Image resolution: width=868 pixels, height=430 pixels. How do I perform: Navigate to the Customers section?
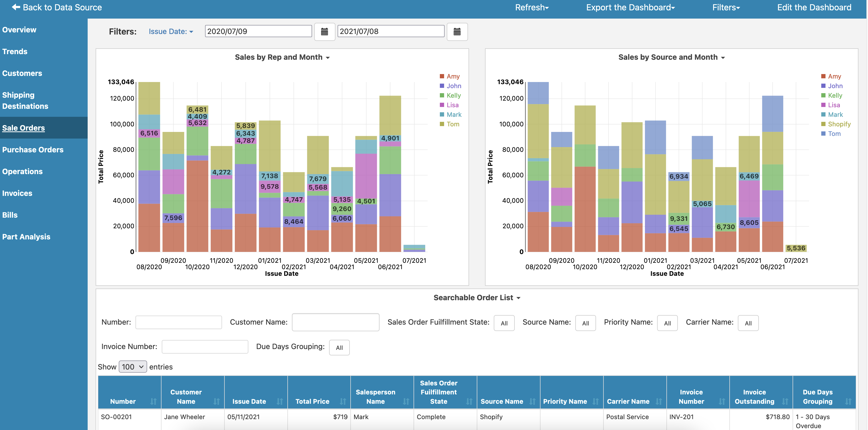(x=23, y=73)
